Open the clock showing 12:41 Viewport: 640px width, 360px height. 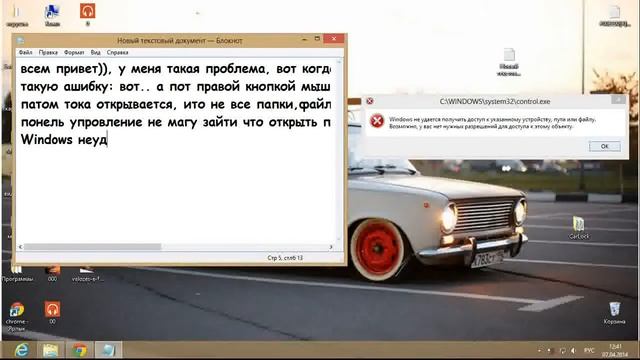pos(615,351)
